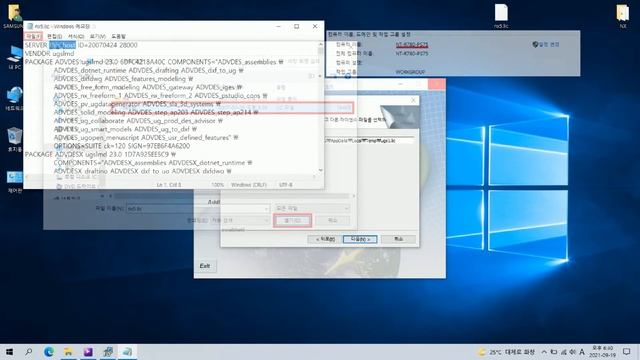The image size is (640, 360).
Task: Click the taskbar search icon
Action: coord(29,352)
